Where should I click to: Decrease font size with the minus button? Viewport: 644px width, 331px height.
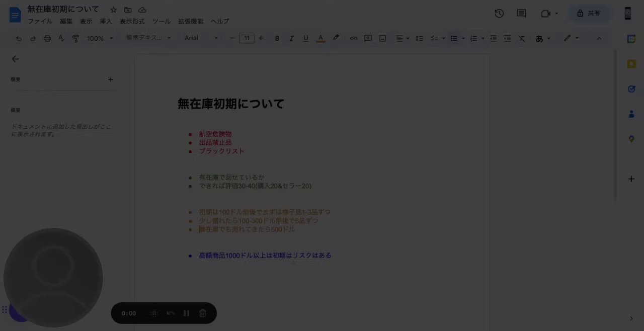(232, 38)
